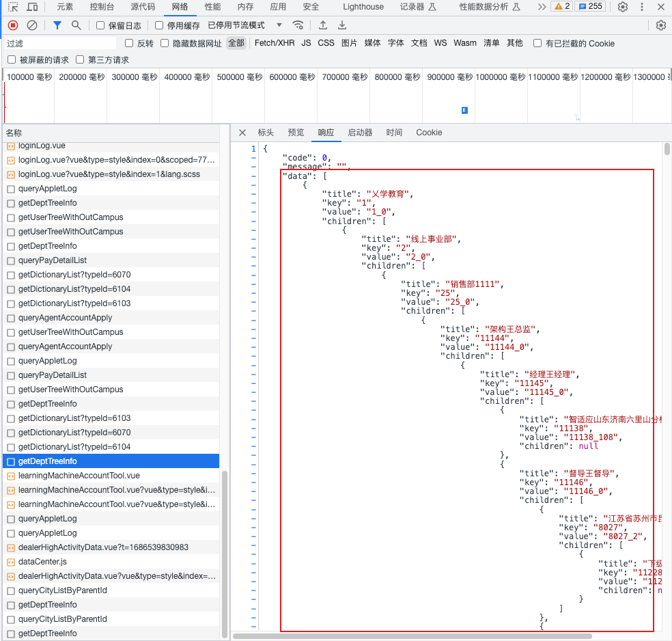672x641 pixels.
Task: Clear the network log
Action: [32, 25]
